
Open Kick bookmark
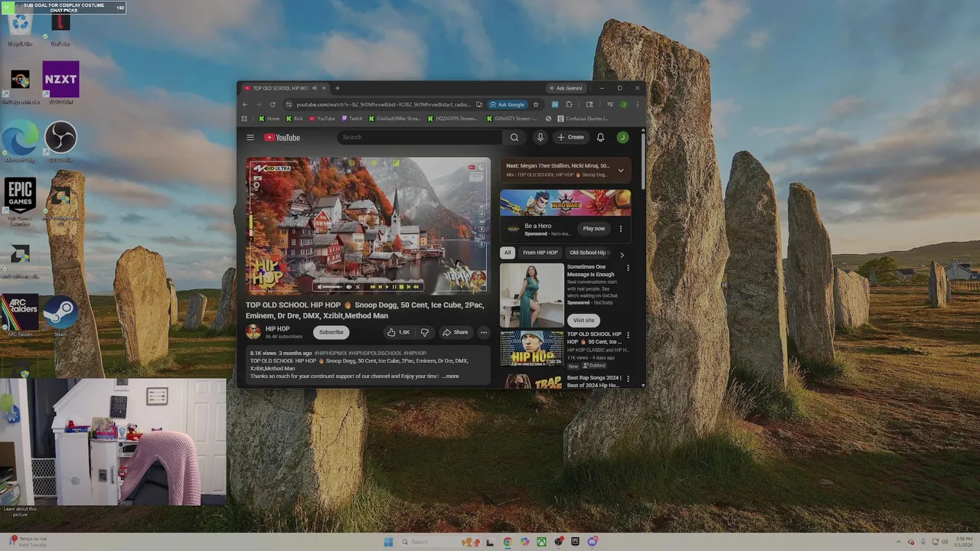tap(295, 119)
